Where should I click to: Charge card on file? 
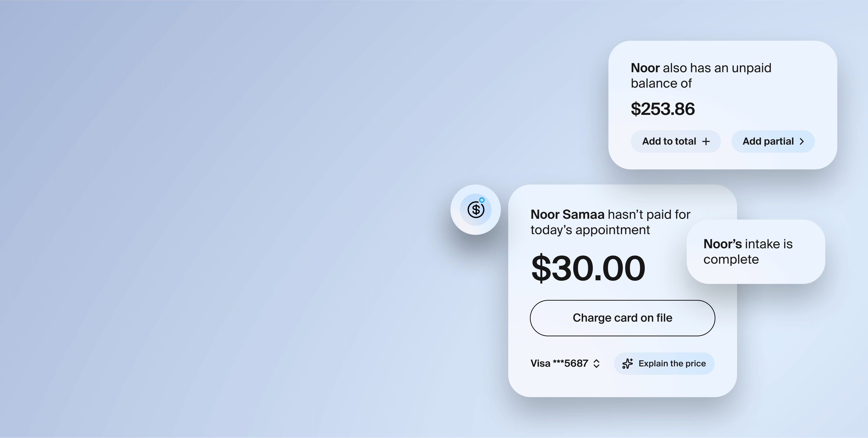pyautogui.click(x=622, y=318)
